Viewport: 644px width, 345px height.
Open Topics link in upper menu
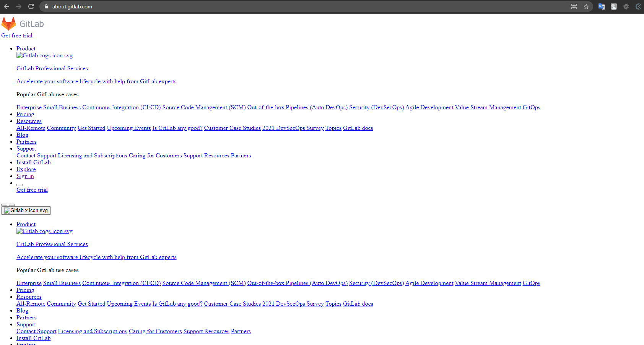click(x=333, y=128)
